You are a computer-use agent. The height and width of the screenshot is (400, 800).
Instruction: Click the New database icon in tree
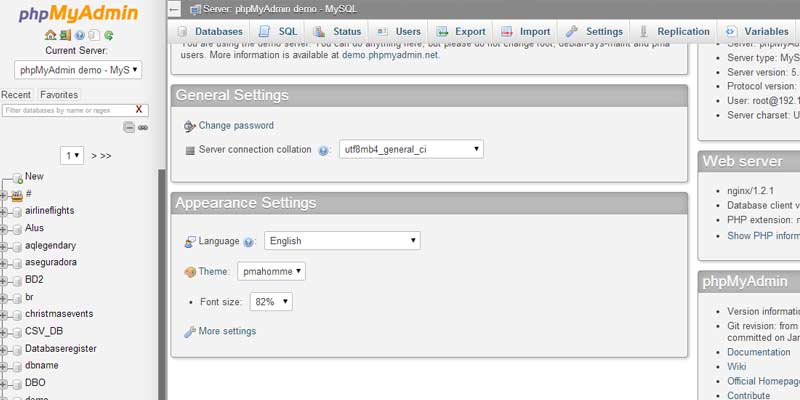17,178
